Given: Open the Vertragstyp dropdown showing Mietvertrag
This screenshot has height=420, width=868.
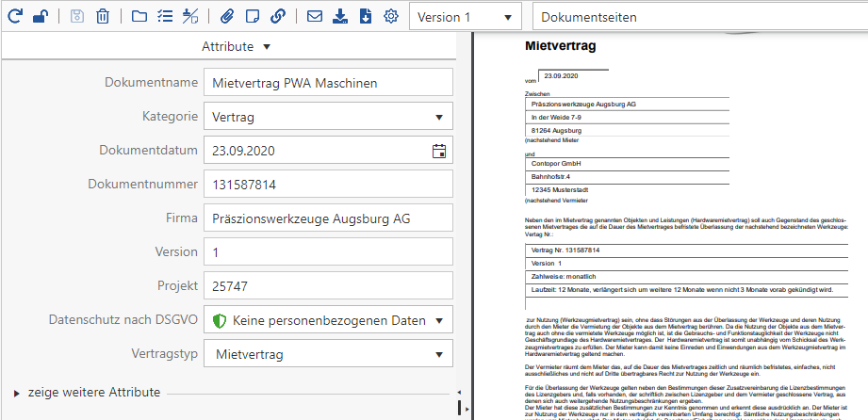Looking at the screenshot, I should (328, 354).
